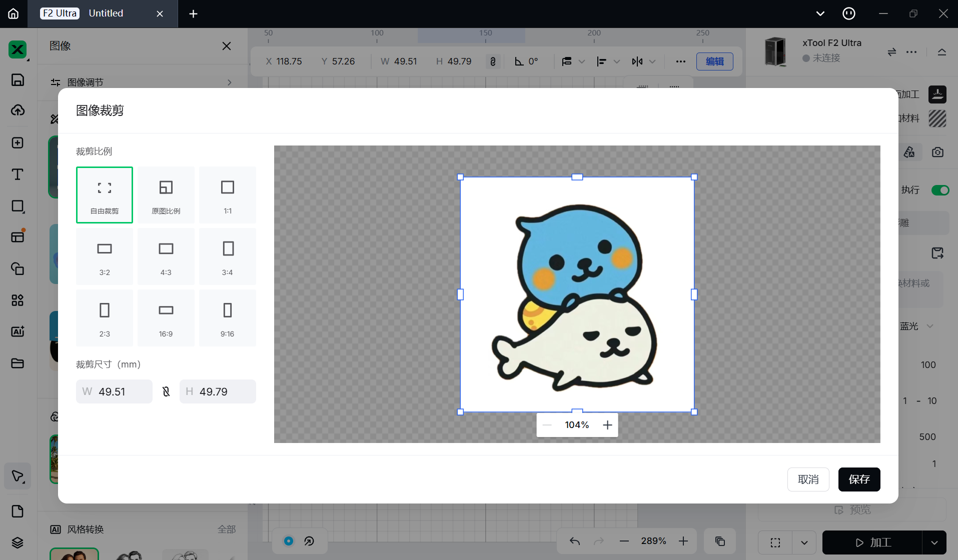Select the 16:9 crop ratio
The width and height of the screenshot is (958, 560).
coord(166,318)
